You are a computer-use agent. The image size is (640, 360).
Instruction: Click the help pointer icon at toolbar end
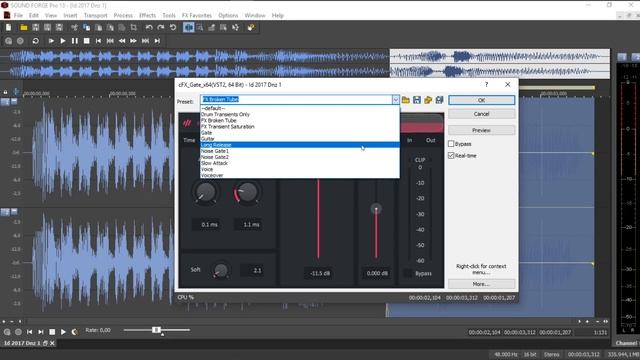pos(251,28)
